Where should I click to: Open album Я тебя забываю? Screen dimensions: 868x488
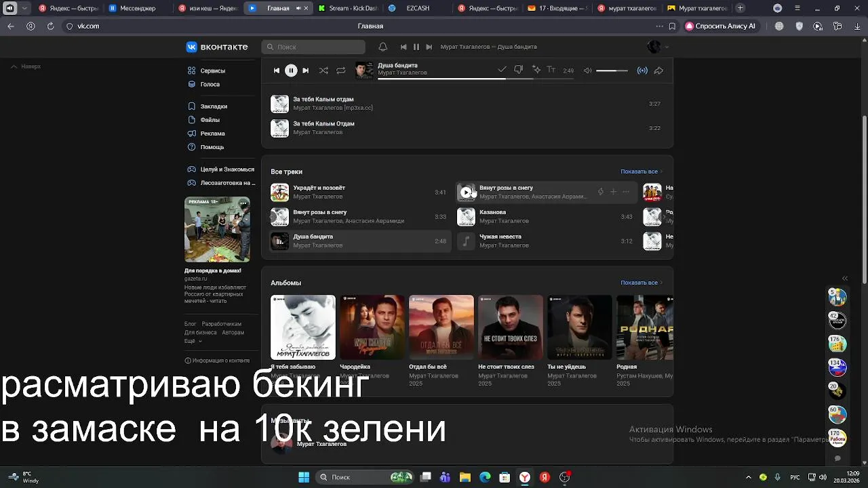coord(302,327)
